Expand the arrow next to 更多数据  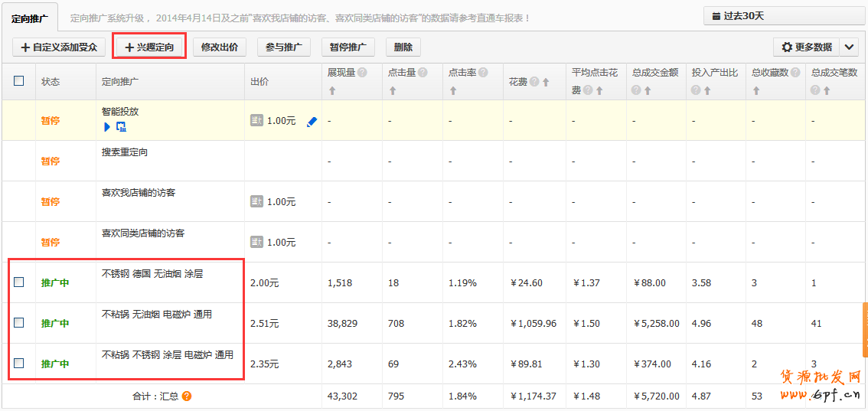click(x=850, y=47)
